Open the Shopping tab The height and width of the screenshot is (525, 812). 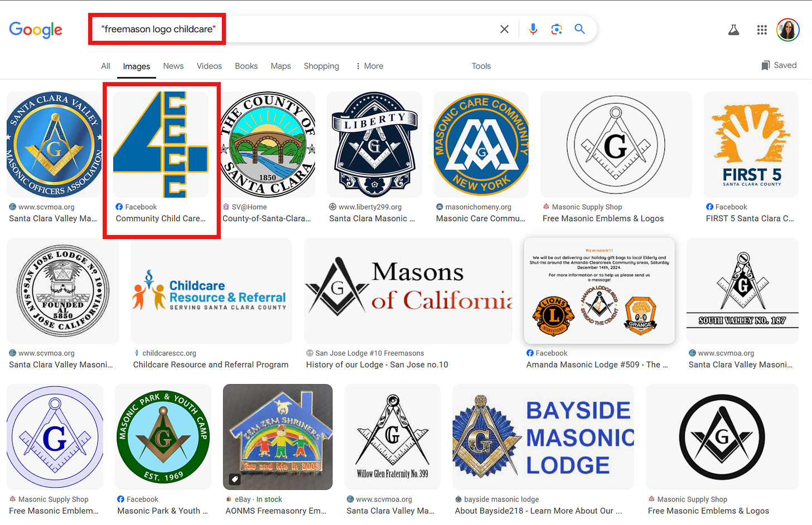coord(321,66)
